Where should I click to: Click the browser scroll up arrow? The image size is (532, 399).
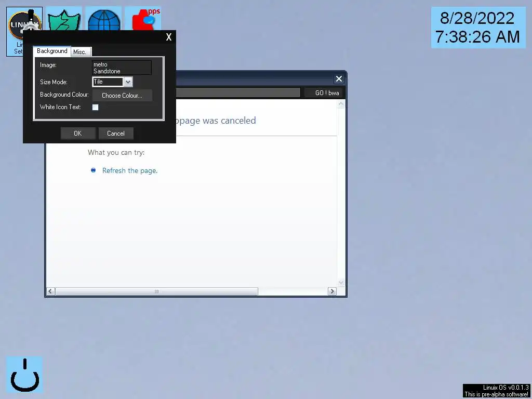point(341,104)
